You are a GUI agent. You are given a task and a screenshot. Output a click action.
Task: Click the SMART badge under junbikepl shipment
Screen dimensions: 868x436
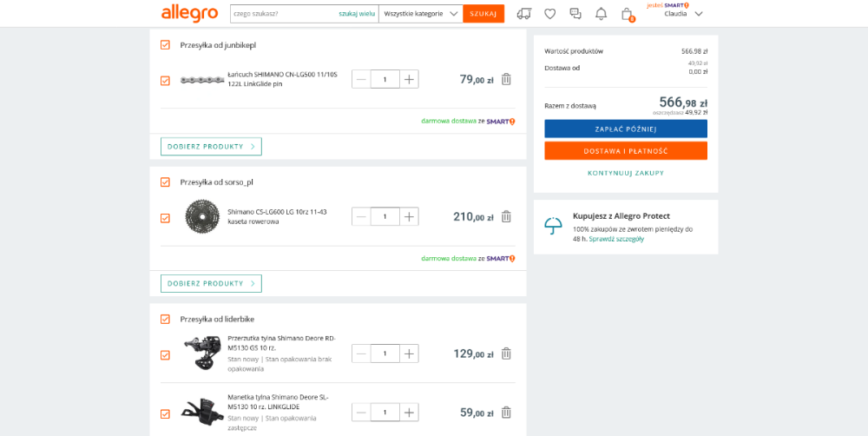pyautogui.click(x=501, y=122)
